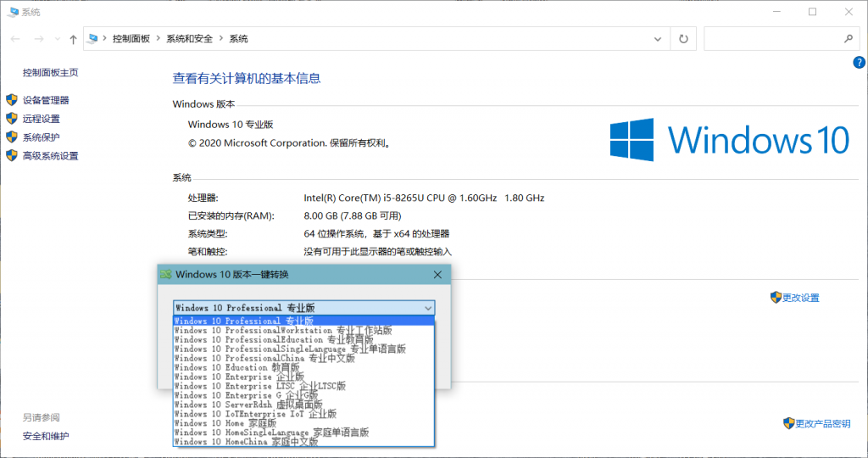
Task: Maximize the 系统 window
Action: (812, 12)
